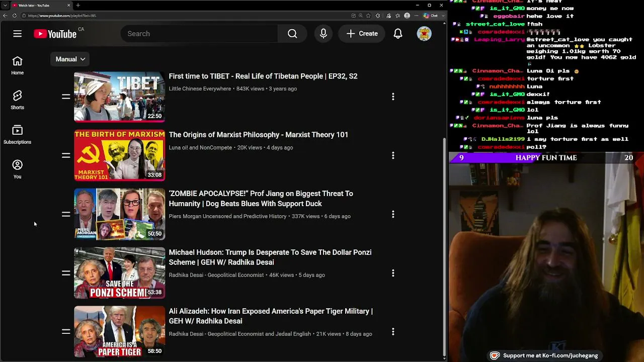Reload the current page
Screen dimensions: 644x362
(x=15, y=16)
